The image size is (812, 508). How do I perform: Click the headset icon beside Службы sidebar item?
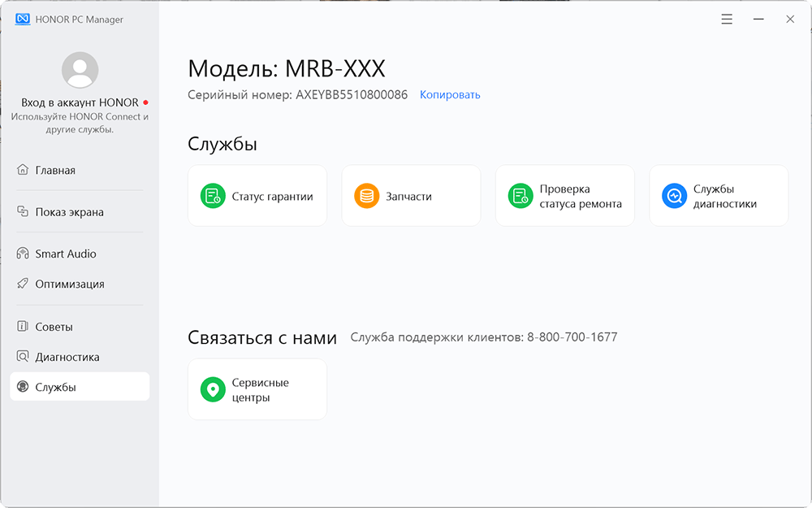[x=22, y=386]
